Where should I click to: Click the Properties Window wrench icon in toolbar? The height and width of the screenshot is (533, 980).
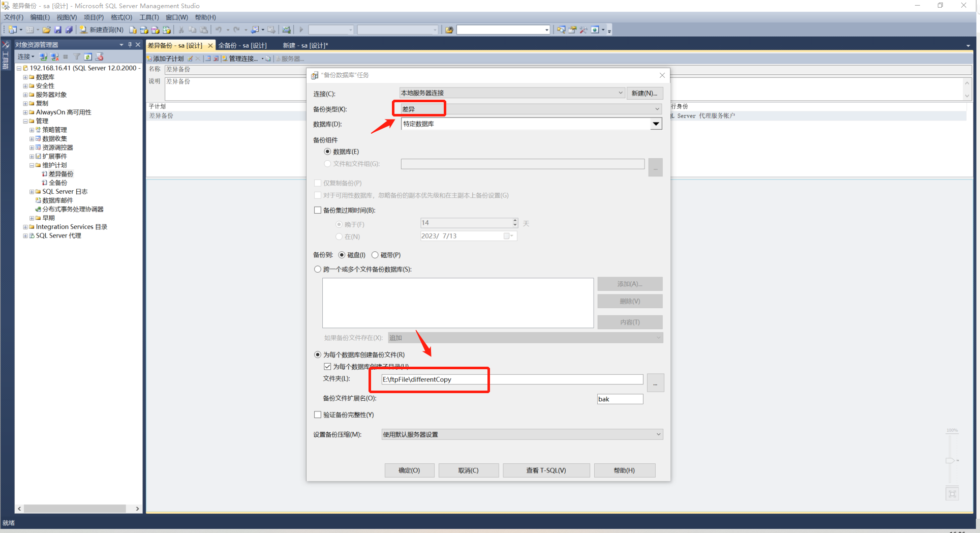click(583, 29)
